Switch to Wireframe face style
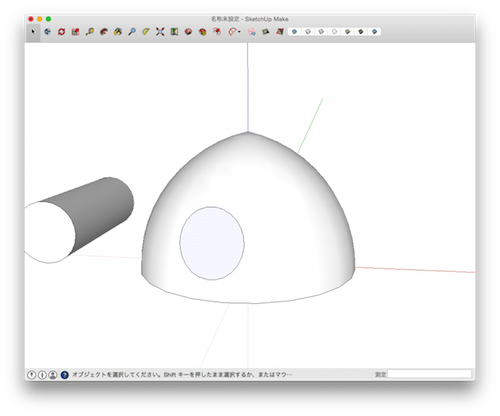 point(321,32)
